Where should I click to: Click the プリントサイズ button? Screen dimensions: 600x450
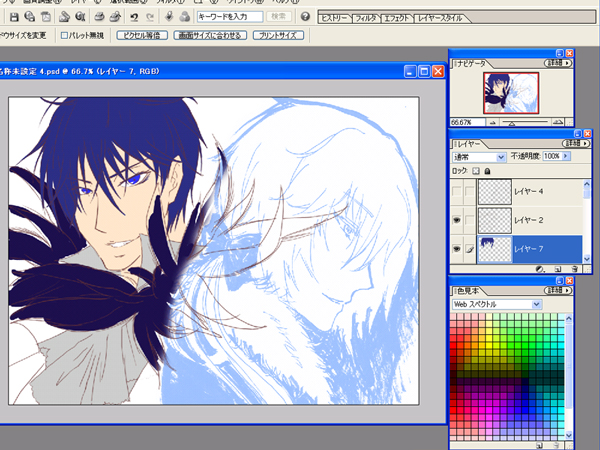[x=278, y=36]
